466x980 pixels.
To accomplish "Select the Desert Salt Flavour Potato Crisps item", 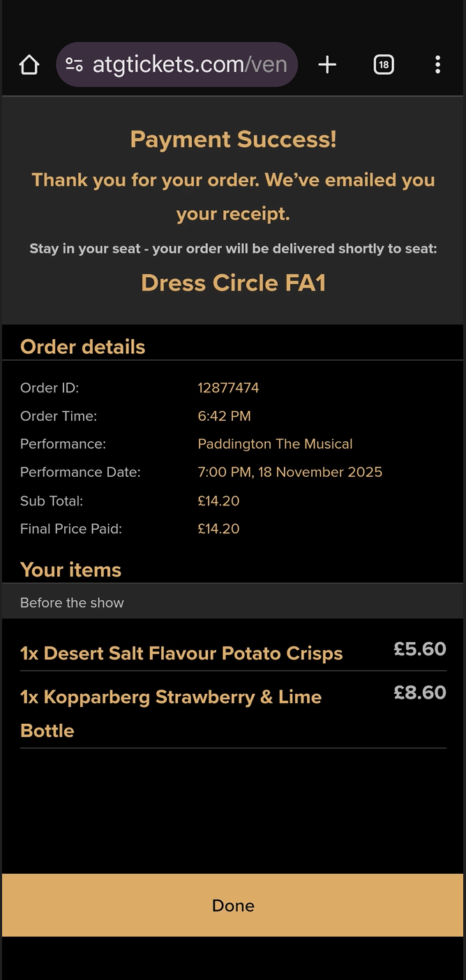I will click(181, 653).
